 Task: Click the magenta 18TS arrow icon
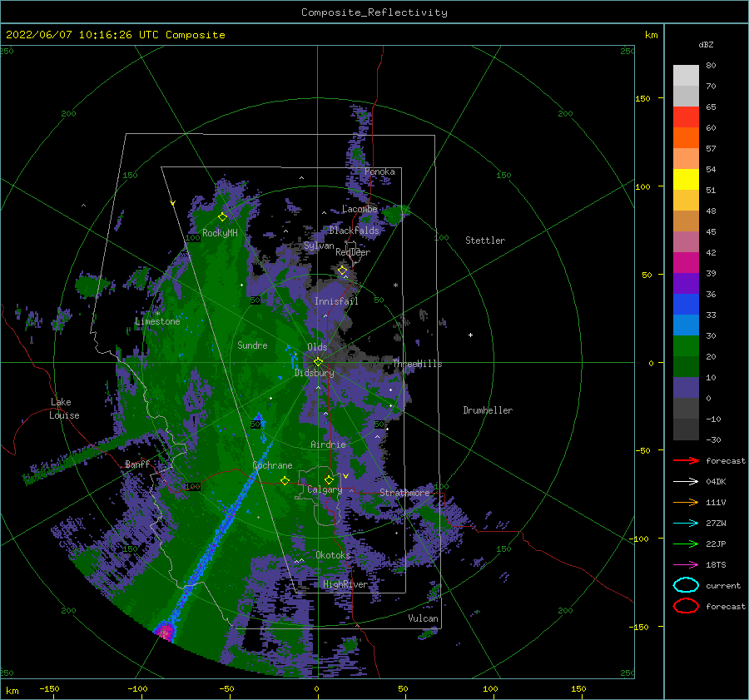tap(686, 565)
